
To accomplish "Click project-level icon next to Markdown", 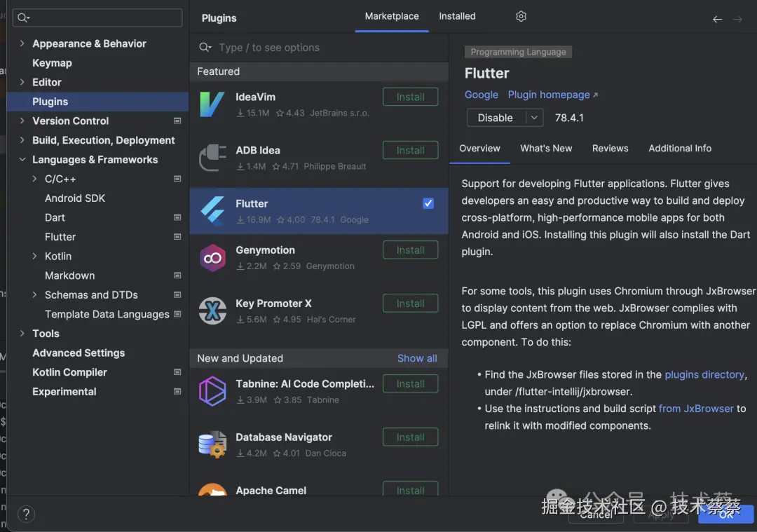I will pyautogui.click(x=177, y=275).
